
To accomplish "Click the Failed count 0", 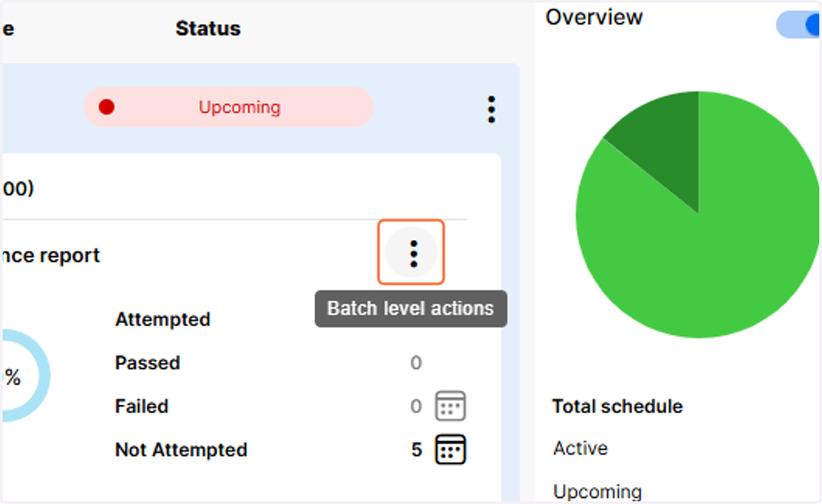I will [x=416, y=406].
